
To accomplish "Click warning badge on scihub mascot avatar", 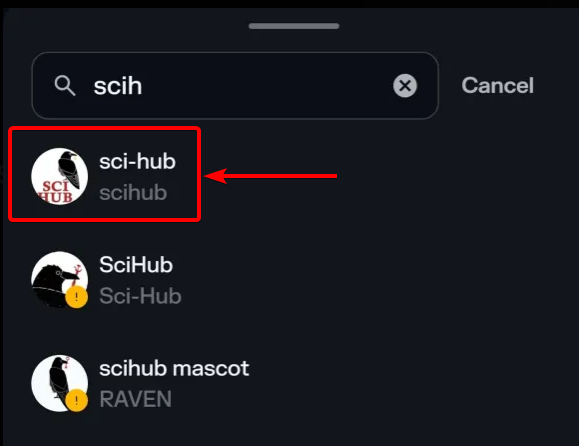I will point(77,400).
